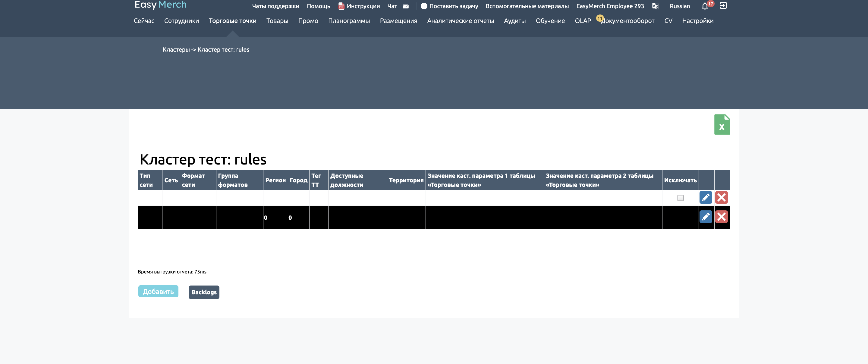Click the Добавить button
868x364 pixels.
click(158, 292)
